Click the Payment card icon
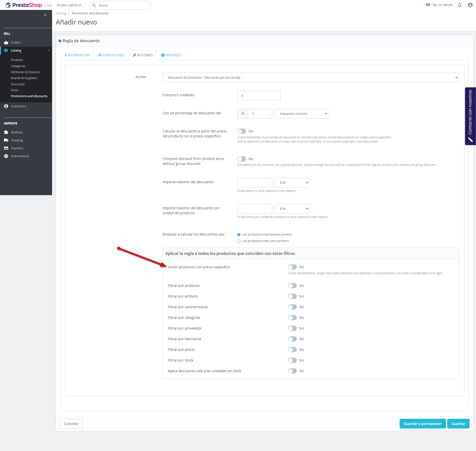476x451 pixels. 6,148
